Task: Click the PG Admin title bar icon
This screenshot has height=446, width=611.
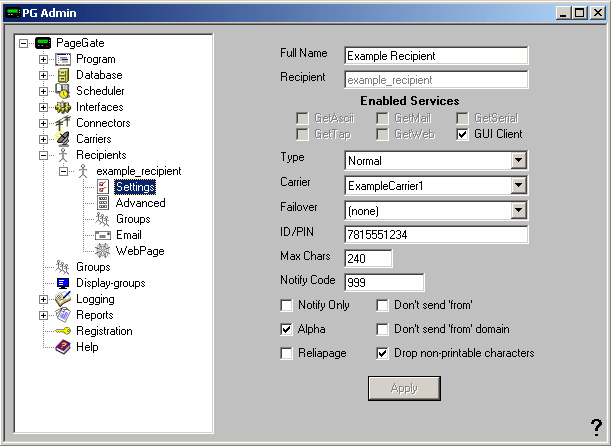Action: tap(12, 13)
